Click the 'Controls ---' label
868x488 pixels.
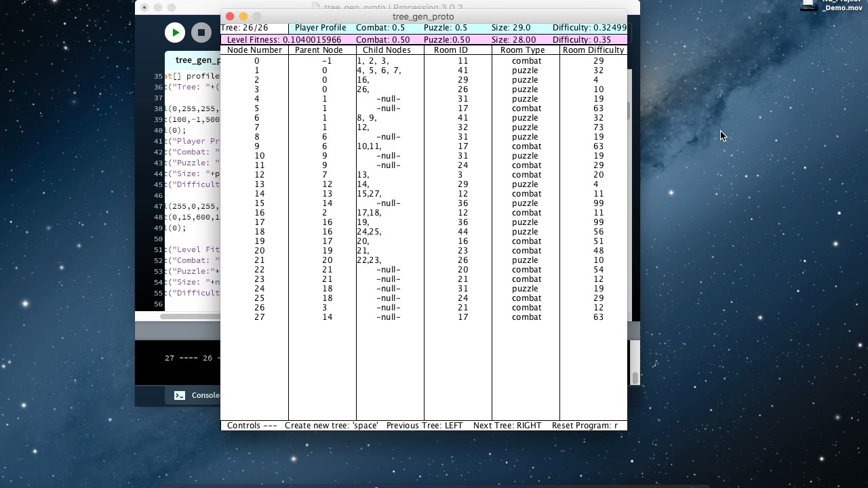point(252,426)
